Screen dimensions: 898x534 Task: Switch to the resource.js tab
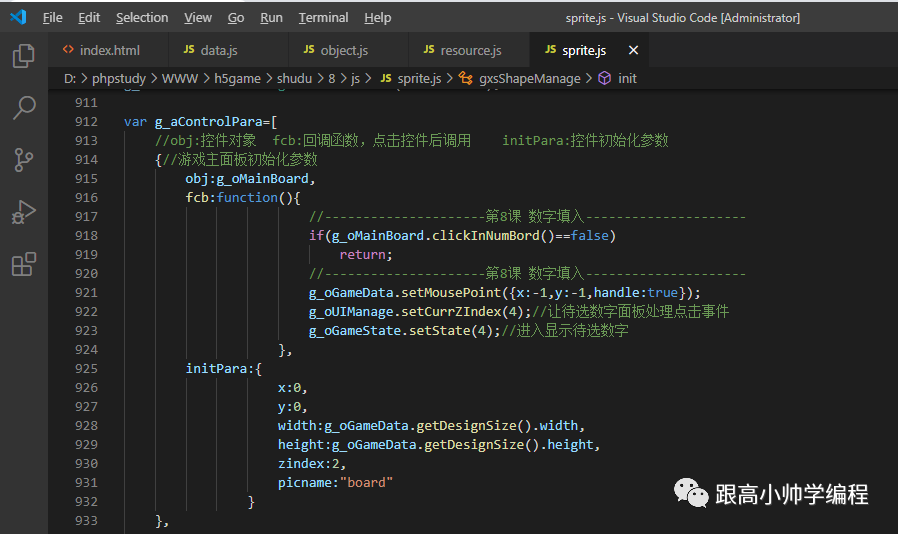click(462, 50)
